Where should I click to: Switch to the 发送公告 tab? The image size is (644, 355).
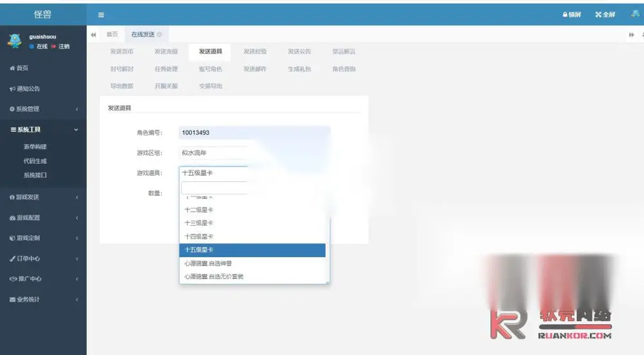coord(299,51)
